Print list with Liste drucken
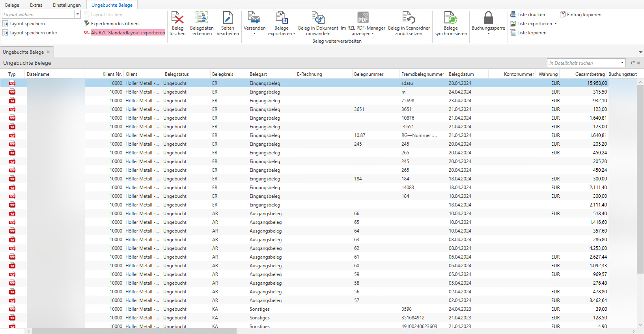644x334 pixels. (528, 15)
